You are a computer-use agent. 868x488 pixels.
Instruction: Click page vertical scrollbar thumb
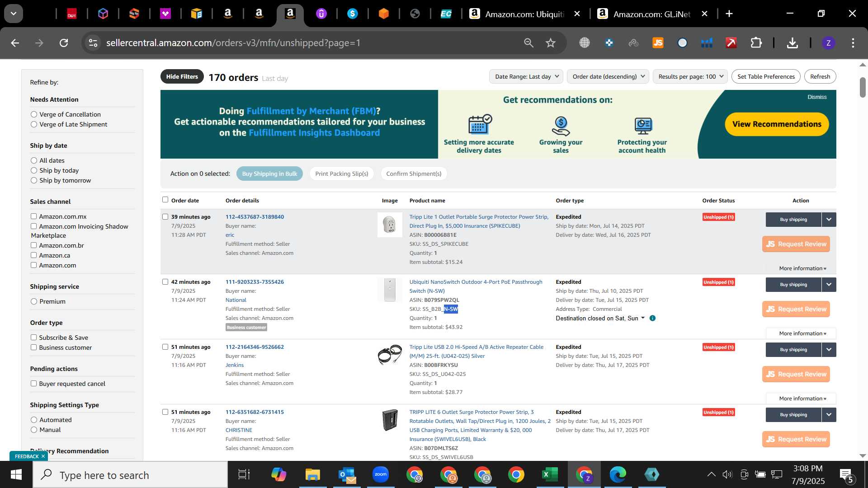point(863,87)
